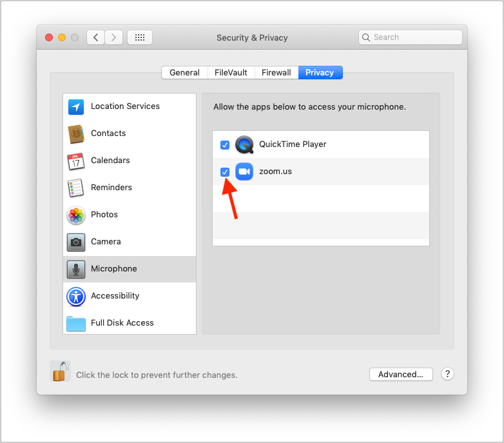Select the Contacts label in list
The image size is (504, 443).
[108, 133]
